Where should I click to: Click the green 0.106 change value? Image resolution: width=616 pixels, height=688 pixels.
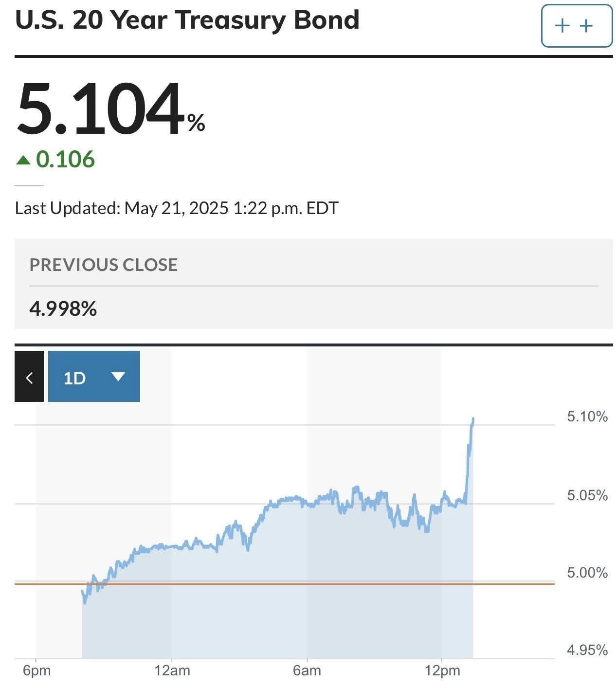click(65, 160)
